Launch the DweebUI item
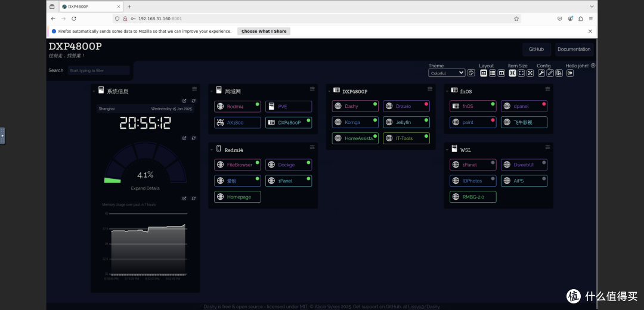Screen dimensions: 644x310 pyautogui.click(x=524, y=165)
